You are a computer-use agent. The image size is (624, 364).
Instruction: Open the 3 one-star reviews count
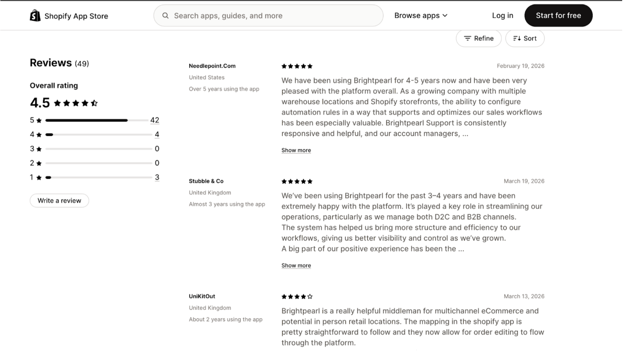pos(157,177)
